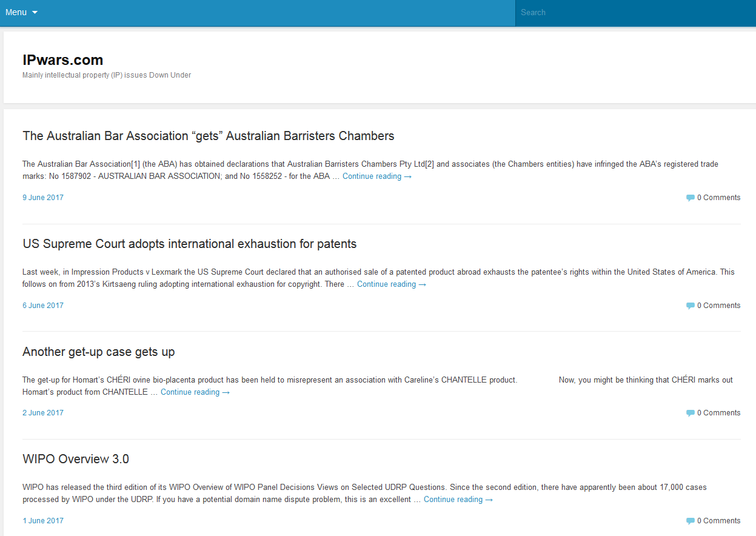
Task: Click comment bubble icon for 2 June post
Action: click(x=690, y=413)
